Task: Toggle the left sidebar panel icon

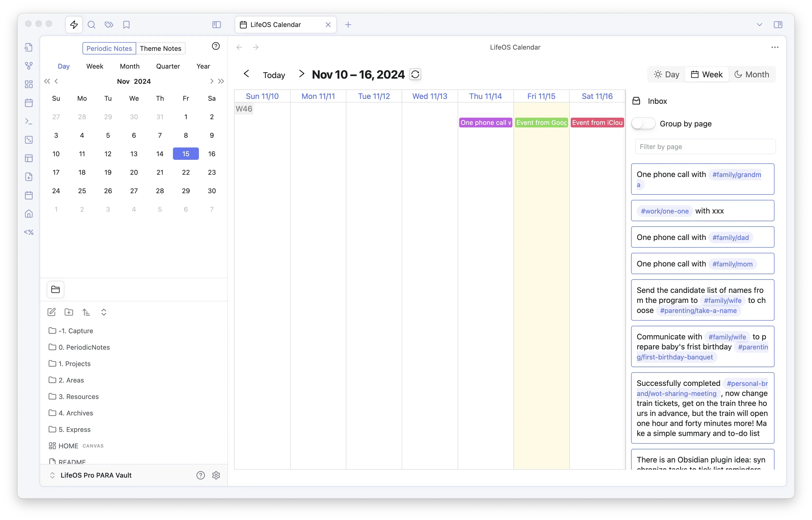Action: coord(216,25)
